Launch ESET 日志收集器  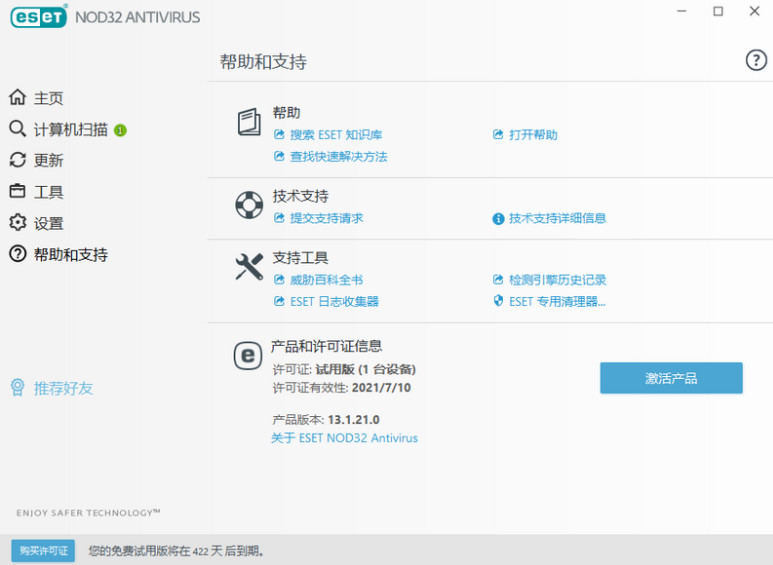pos(334,301)
